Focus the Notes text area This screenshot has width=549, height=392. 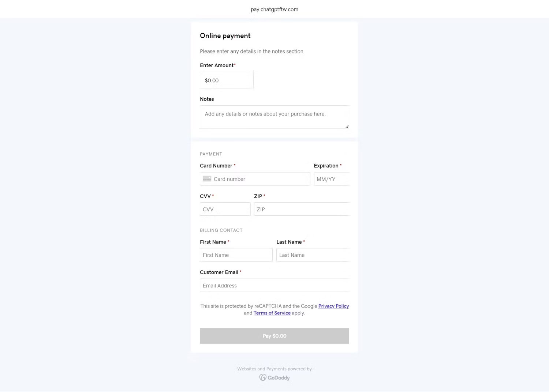[x=274, y=117]
